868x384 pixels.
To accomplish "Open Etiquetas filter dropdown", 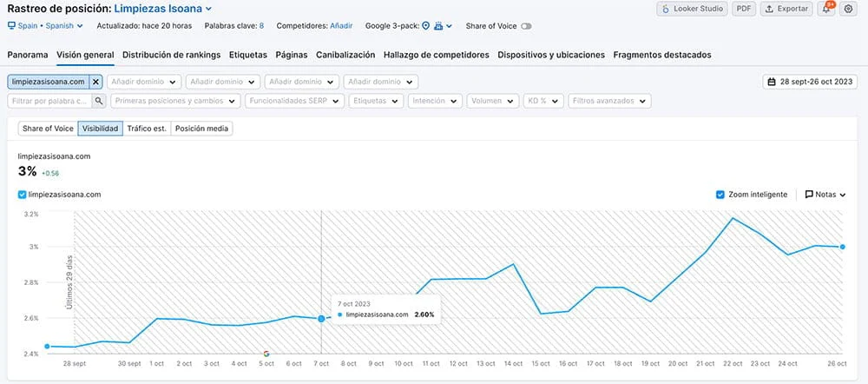I will tap(376, 101).
